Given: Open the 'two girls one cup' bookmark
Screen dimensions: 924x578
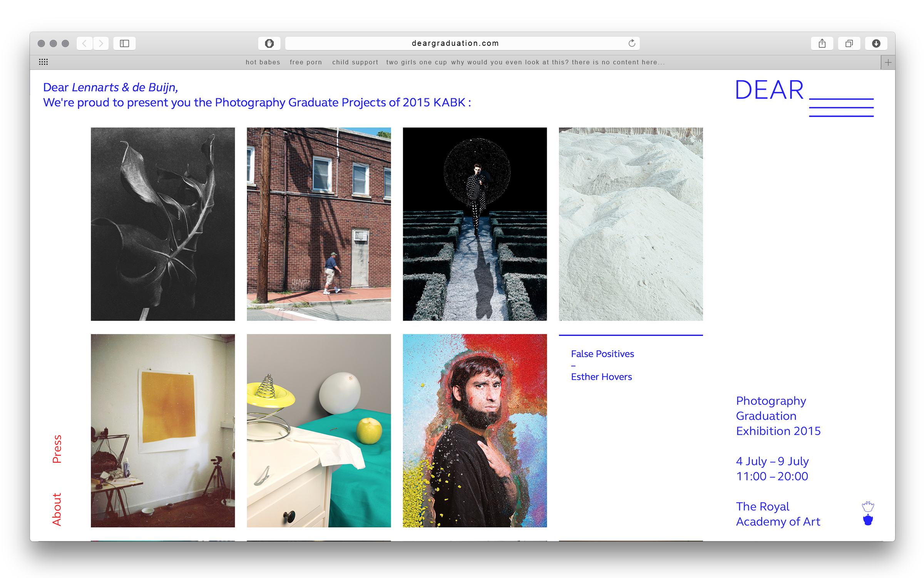Looking at the screenshot, I should click(x=417, y=62).
